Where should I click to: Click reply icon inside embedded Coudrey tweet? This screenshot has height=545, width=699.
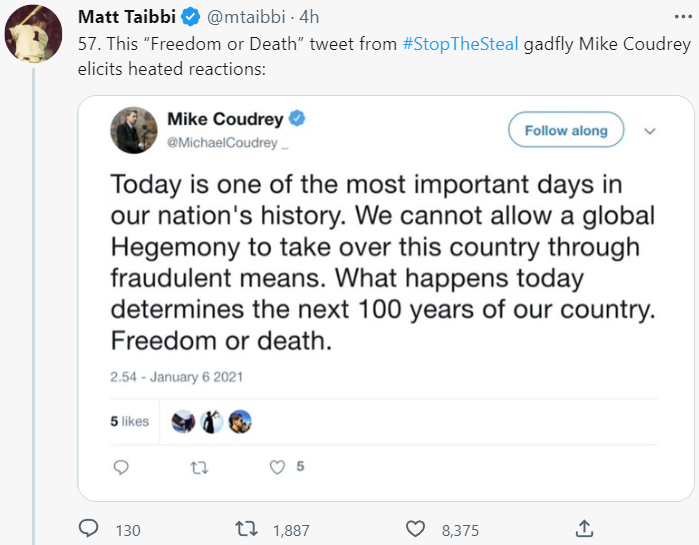click(121, 466)
